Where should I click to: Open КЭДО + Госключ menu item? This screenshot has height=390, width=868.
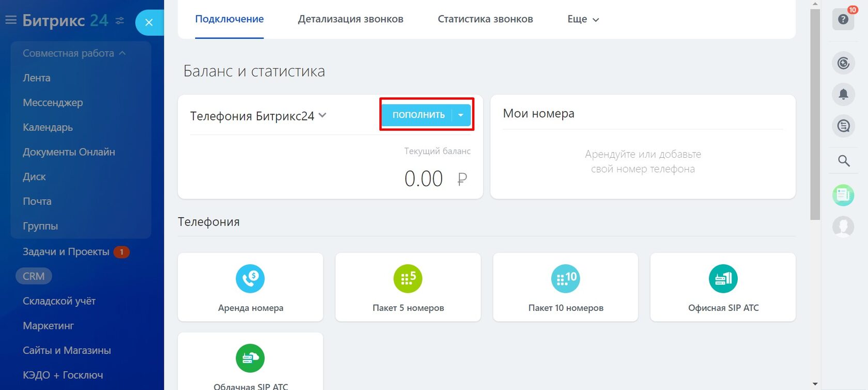[63, 375]
